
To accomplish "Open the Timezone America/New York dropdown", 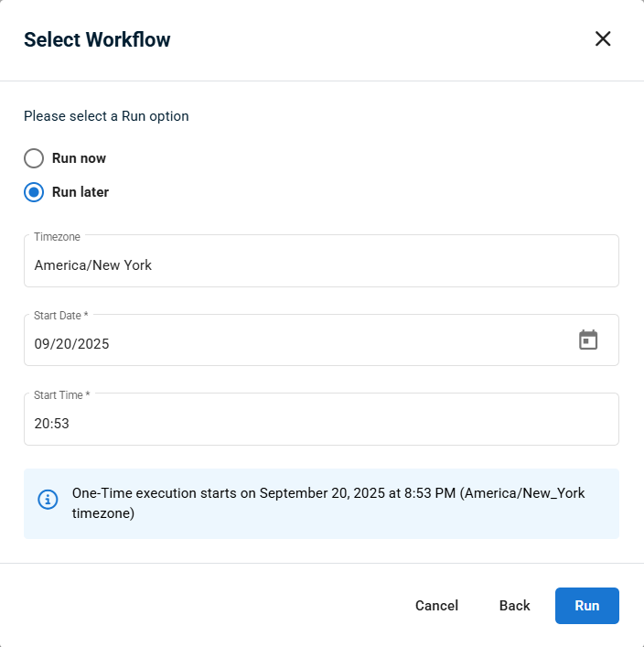I will 321,261.
